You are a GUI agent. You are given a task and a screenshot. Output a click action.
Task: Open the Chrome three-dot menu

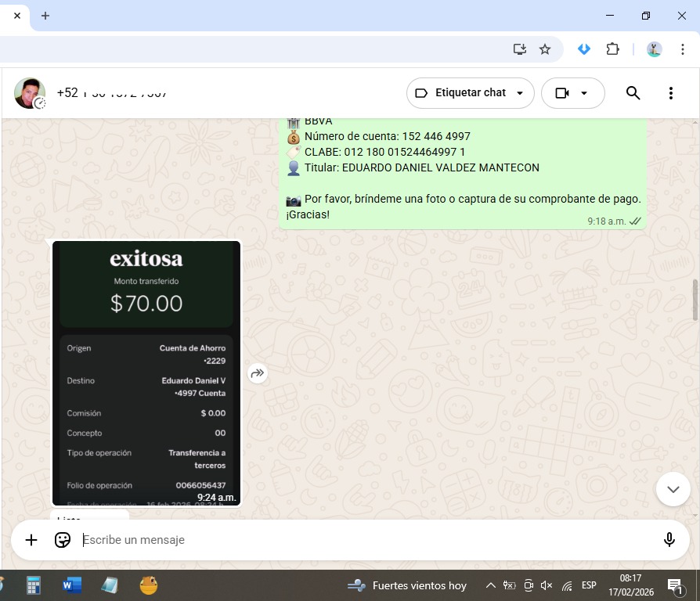coord(682,49)
